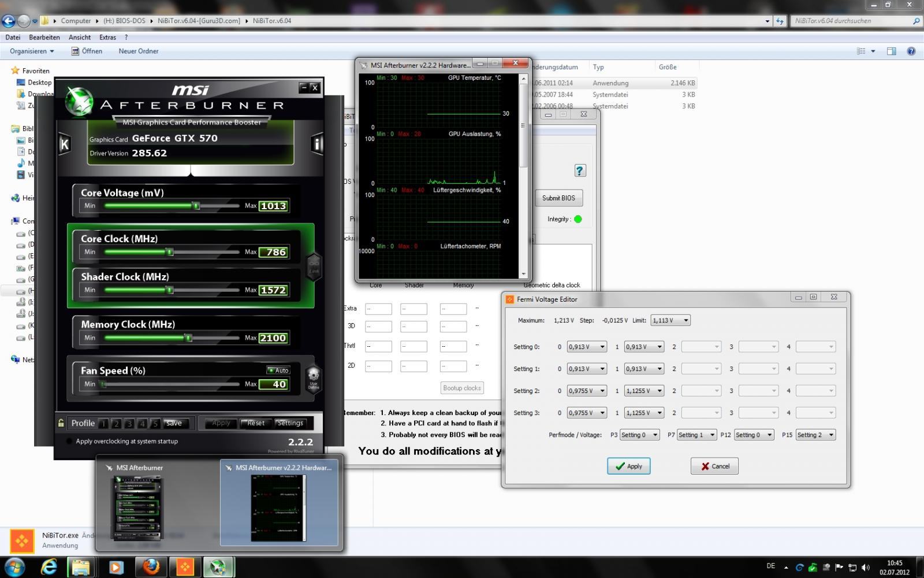This screenshot has height=578, width=924.
Task: Cancel the Fermi Voltage Editor dialog
Action: click(x=714, y=466)
